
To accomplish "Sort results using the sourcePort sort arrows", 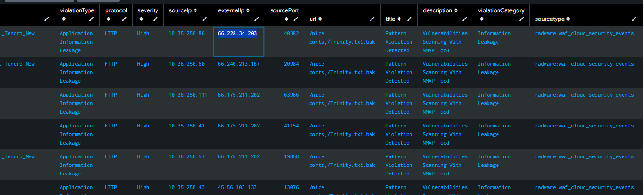I will tap(286, 19).
